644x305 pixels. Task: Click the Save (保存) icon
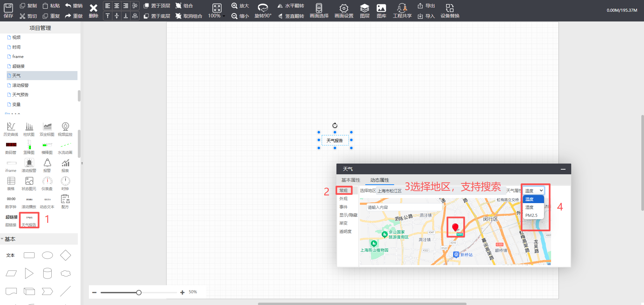point(8,8)
